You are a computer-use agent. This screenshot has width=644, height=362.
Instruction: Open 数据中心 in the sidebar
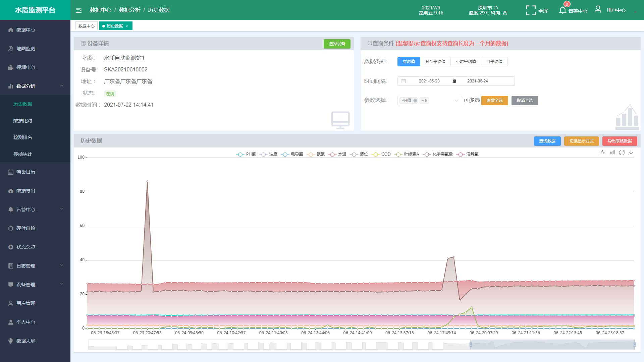click(35, 30)
